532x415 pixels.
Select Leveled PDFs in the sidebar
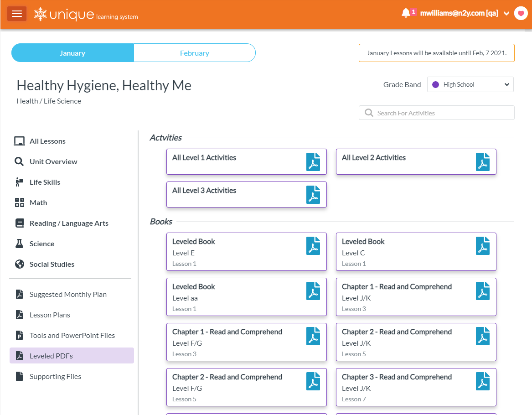pos(72,356)
